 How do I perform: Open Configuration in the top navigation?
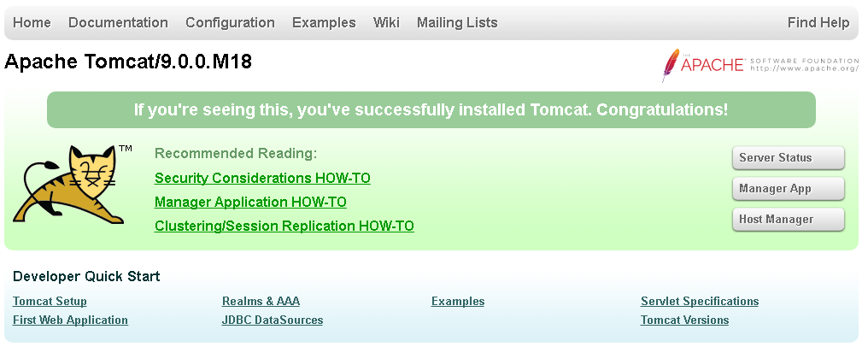(230, 23)
